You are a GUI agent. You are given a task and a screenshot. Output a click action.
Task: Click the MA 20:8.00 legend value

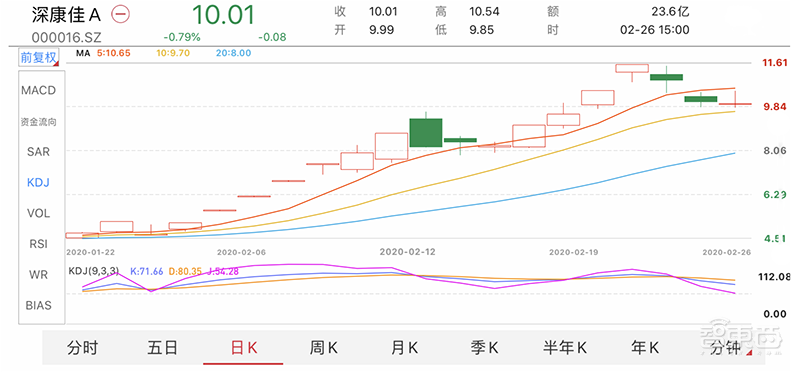pyautogui.click(x=233, y=53)
